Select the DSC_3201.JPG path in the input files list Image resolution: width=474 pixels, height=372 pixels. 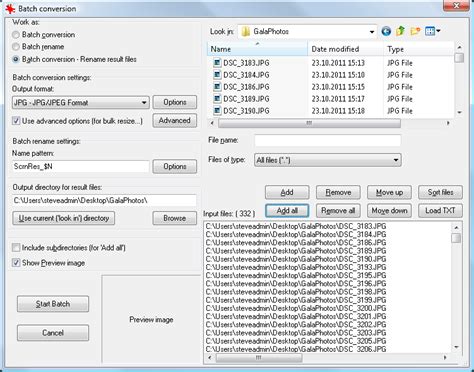[x=296, y=316]
